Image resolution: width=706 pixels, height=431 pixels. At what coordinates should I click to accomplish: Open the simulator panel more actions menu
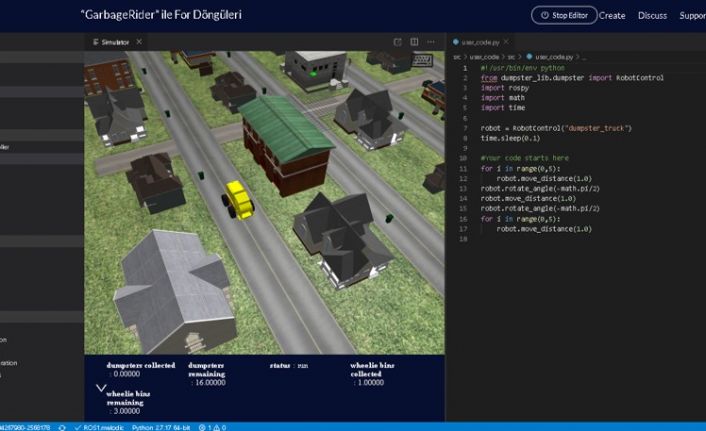[x=433, y=42]
